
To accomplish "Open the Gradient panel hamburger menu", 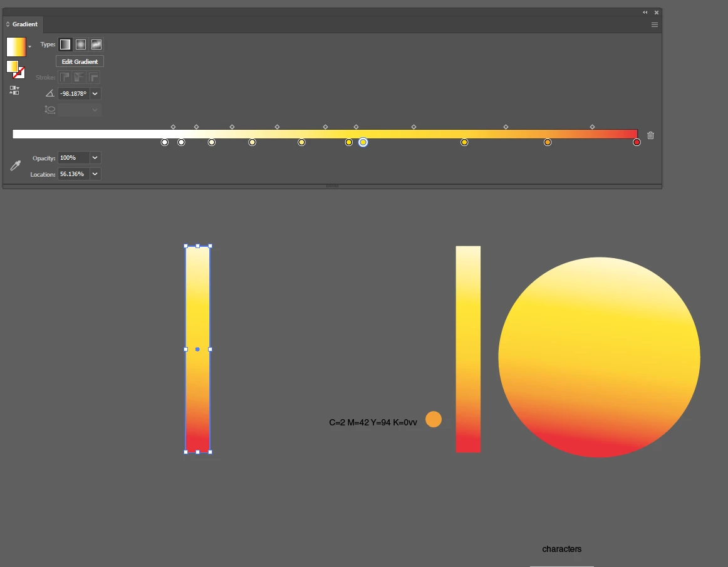I will (x=655, y=24).
